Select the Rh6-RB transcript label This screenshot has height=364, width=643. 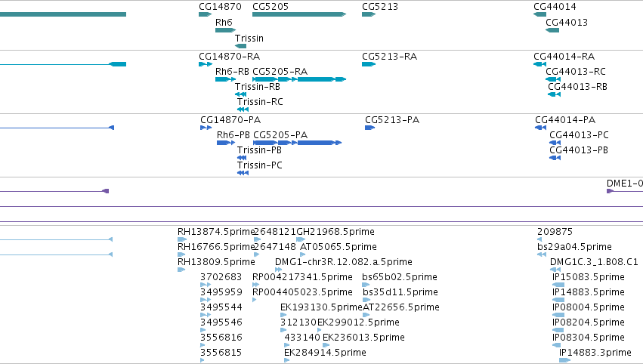[x=232, y=72]
